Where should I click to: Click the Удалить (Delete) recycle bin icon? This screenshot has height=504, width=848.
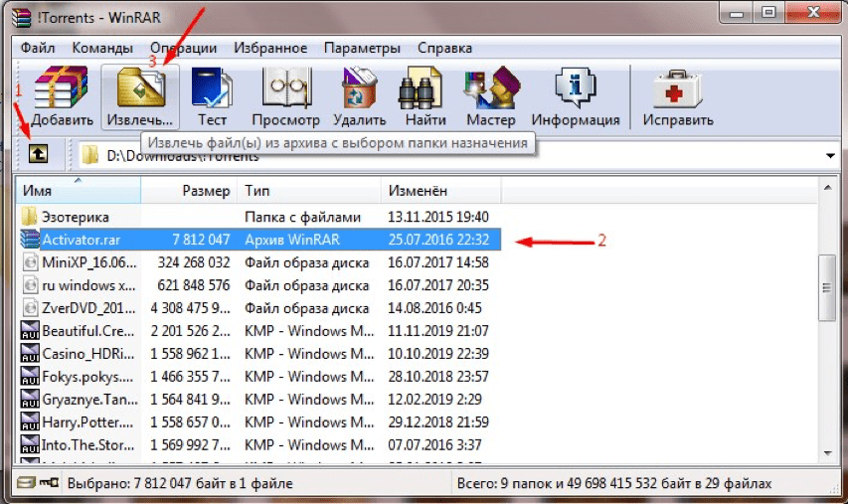click(x=359, y=96)
